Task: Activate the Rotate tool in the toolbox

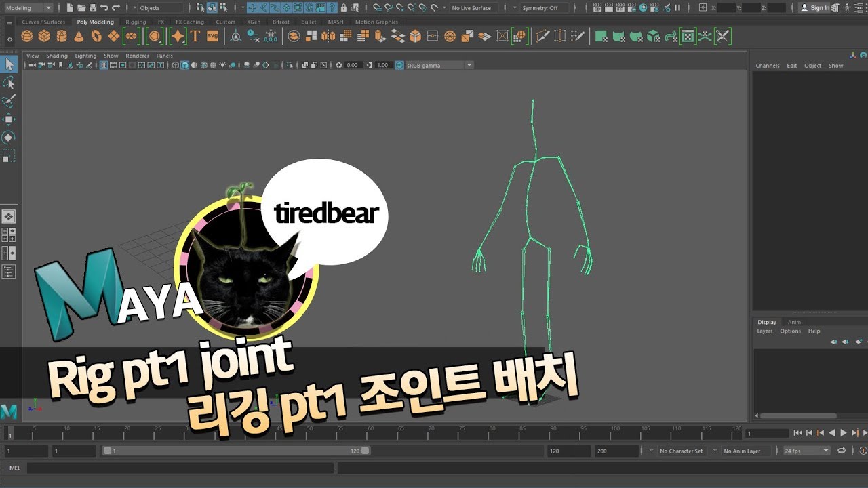Action: 9,138
